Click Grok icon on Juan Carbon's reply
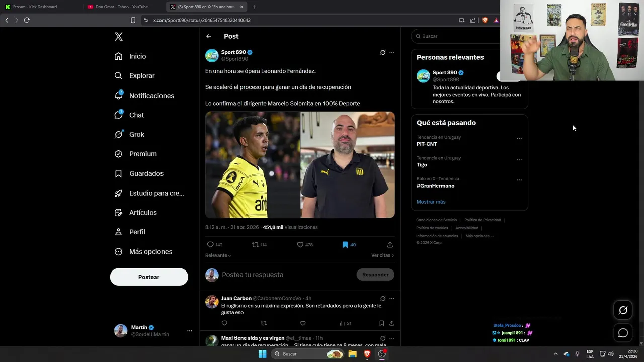 tap(383, 298)
